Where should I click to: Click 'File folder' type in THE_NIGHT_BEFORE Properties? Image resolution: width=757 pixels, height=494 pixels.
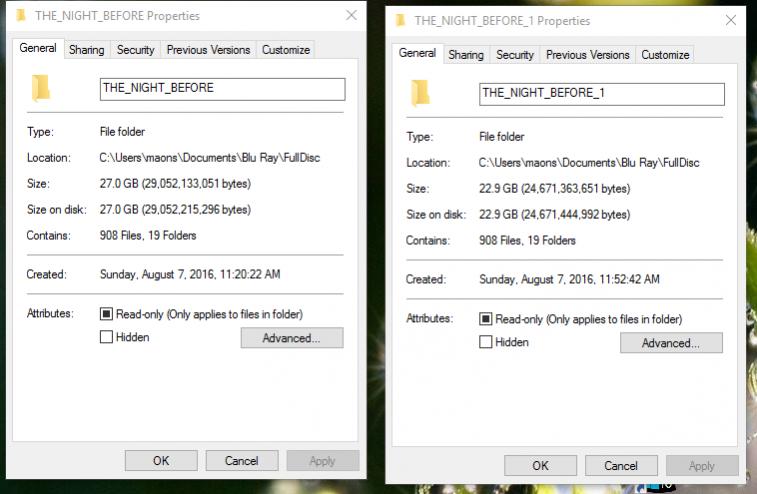(x=122, y=132)
